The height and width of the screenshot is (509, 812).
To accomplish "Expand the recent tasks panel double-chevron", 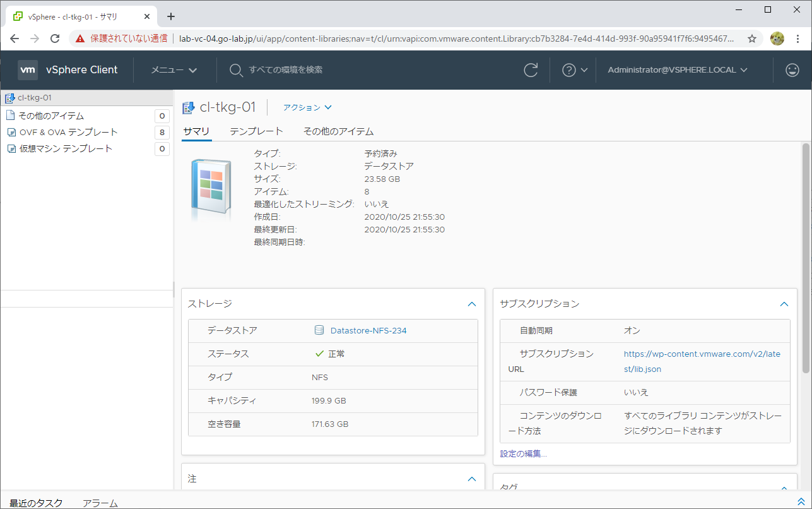I will (801, 501).
